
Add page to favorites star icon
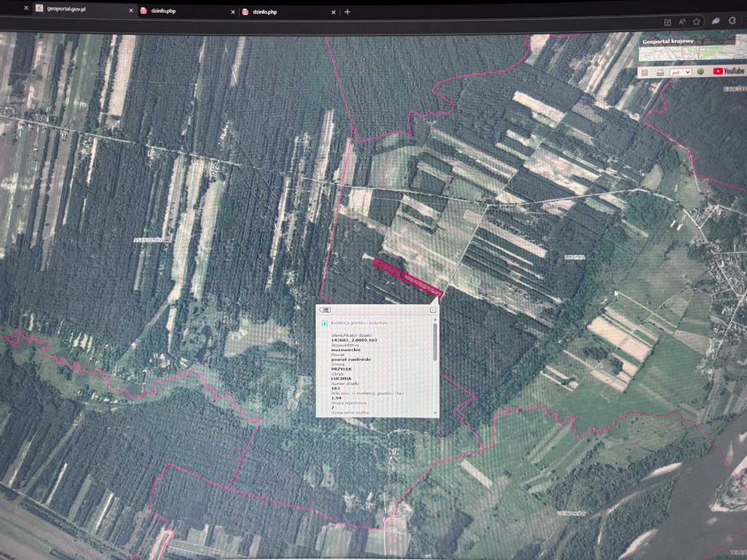[697, 22]
